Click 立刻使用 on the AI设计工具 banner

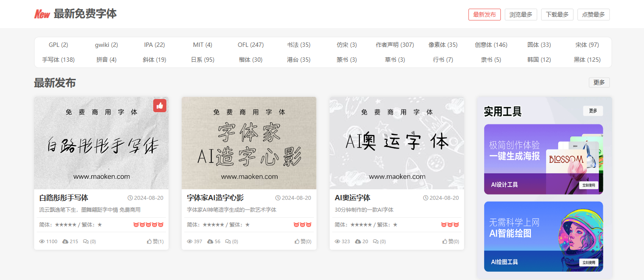pyautogui.click(x=588, y=185)
